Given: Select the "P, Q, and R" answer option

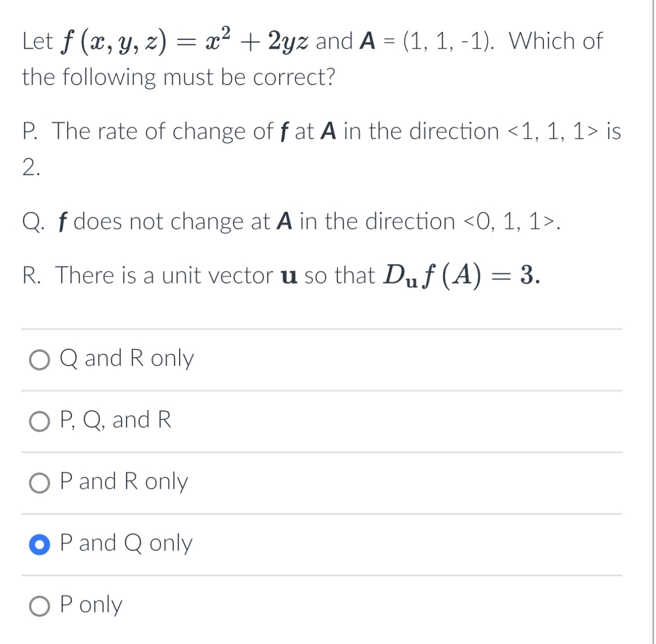Looking at the screenshot, I should point(40,420).
